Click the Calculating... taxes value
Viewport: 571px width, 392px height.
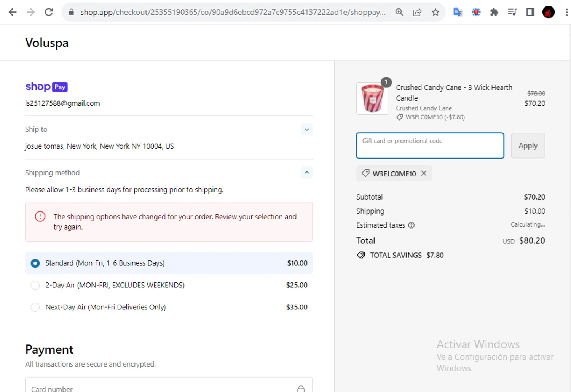[x=528, y=225]
